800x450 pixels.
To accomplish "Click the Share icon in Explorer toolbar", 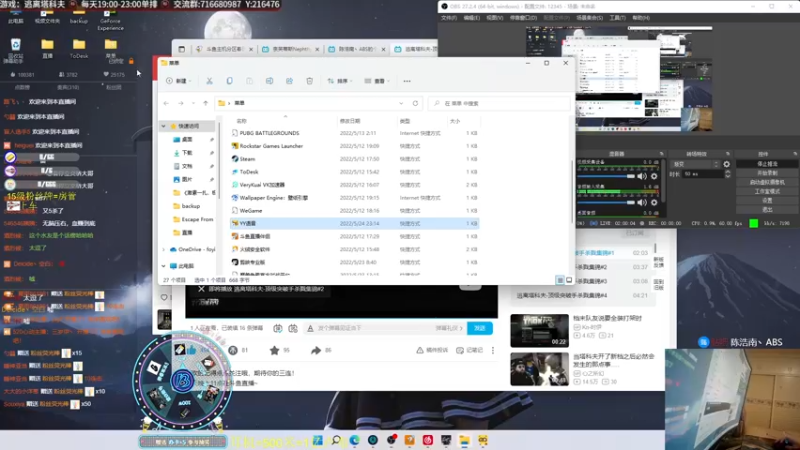I will pos(289,81).
